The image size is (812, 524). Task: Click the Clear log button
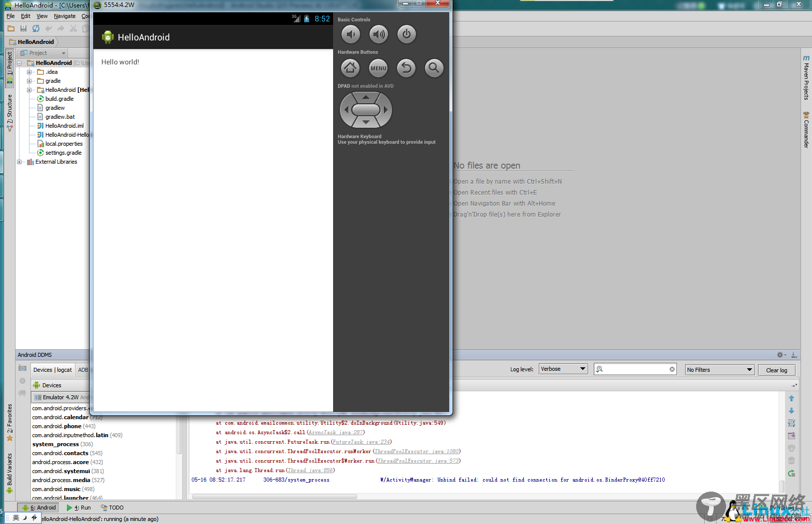777,370
